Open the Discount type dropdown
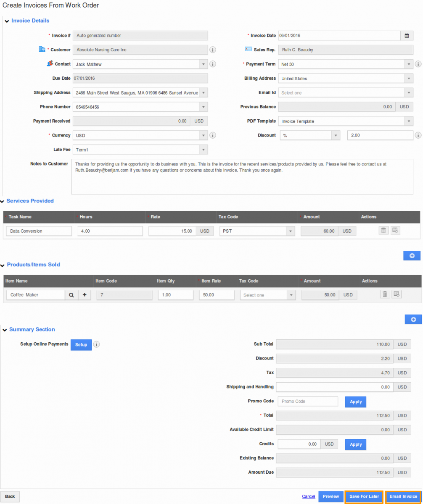 [336, 136]
